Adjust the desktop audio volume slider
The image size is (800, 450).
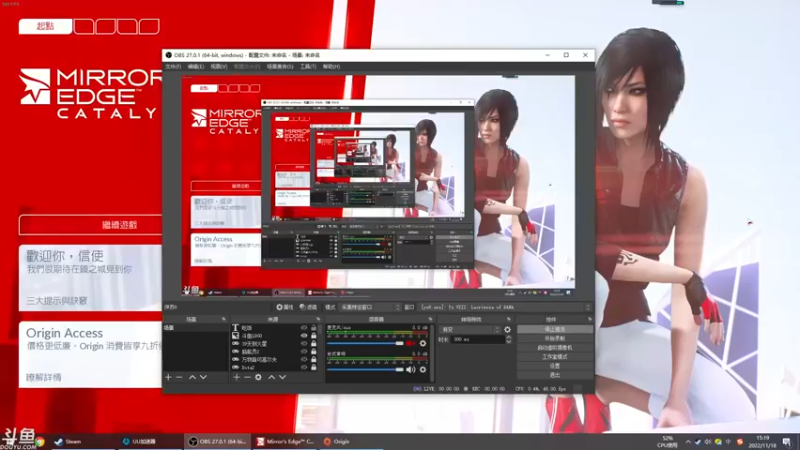pos(365,369)
